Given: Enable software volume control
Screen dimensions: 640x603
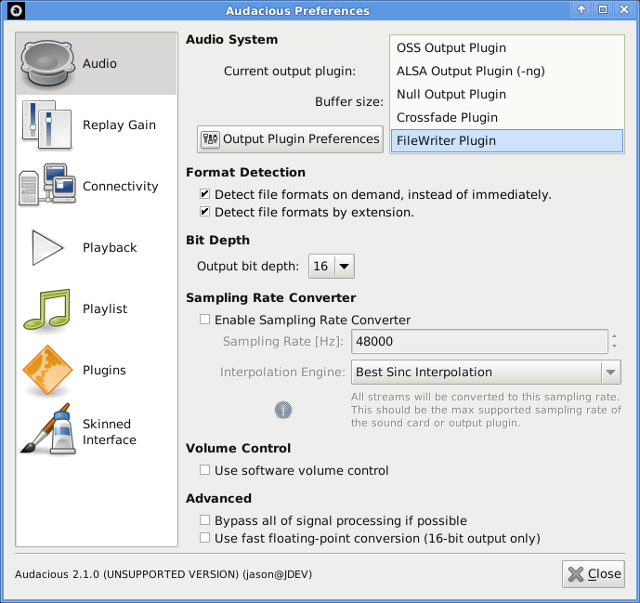Looking at the screenshot, I should click(x=204, y=470).
